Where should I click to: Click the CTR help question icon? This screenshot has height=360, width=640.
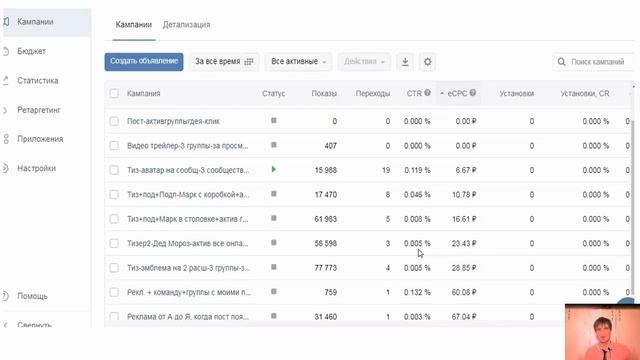click(x=427, y=93)
